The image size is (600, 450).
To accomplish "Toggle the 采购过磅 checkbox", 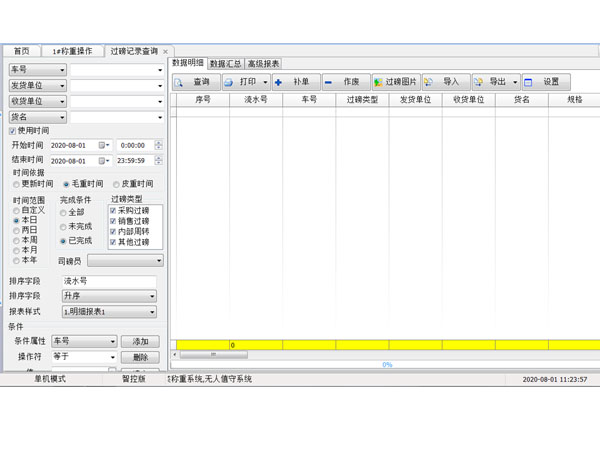I will tap(114, 211).
